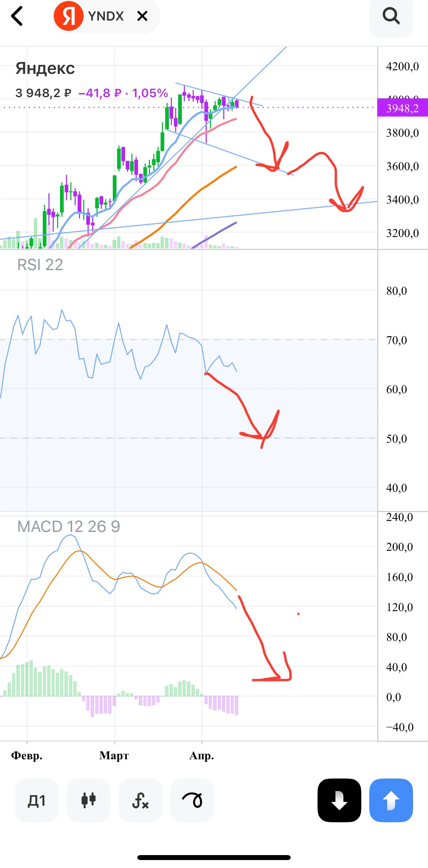Open the candlestick chart type selector

[x=89, y=800]
